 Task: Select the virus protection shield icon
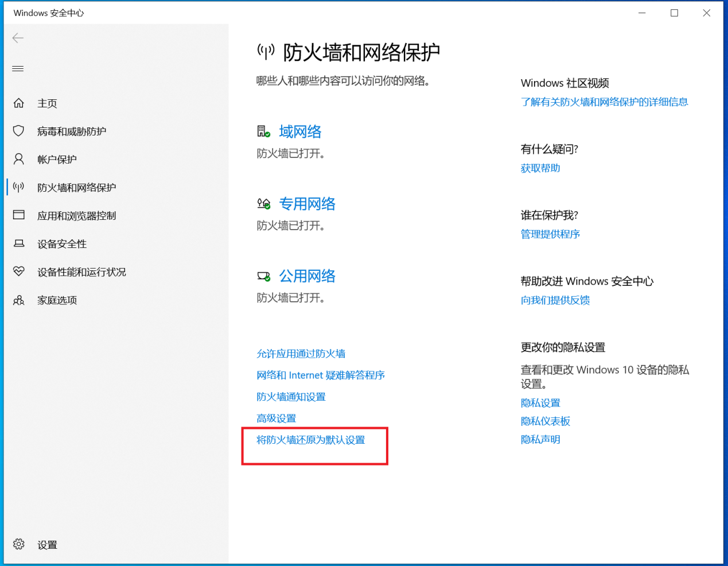click(19, 131)
